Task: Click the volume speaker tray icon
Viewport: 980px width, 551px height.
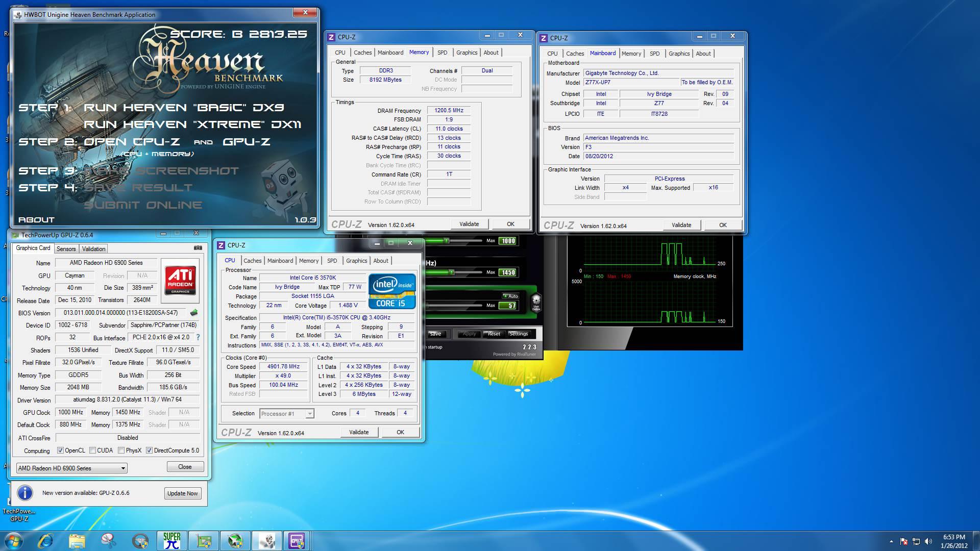Action: tap(928, 541)
